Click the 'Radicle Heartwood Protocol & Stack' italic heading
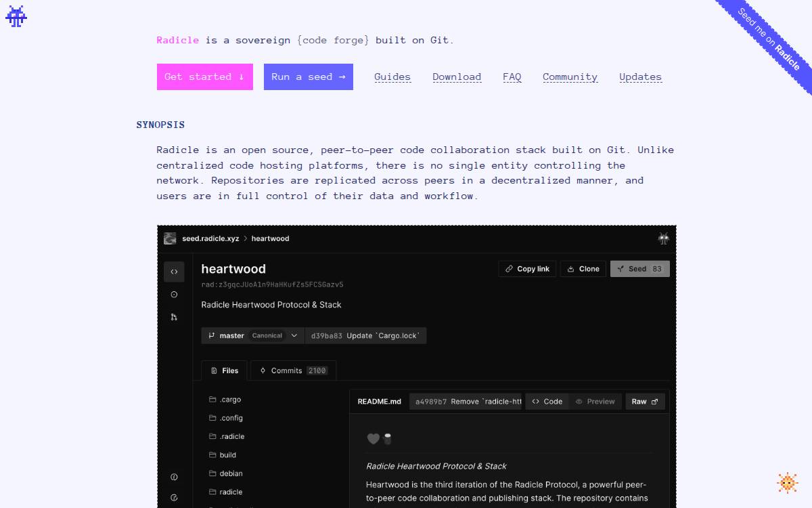Screen dimensions: 812x508 pos(436,466)
